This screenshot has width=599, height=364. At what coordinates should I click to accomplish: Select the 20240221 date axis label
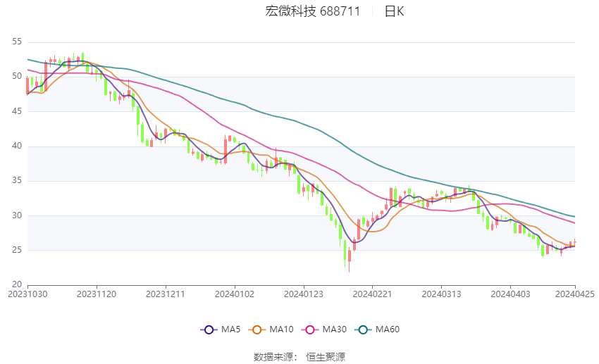point(372,294)
